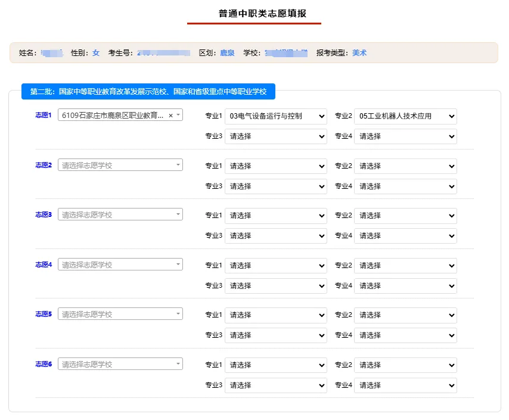509x420 pixels.
Task: Expand 专业4 dropdown under 志愿1
Action: (405, 136)
